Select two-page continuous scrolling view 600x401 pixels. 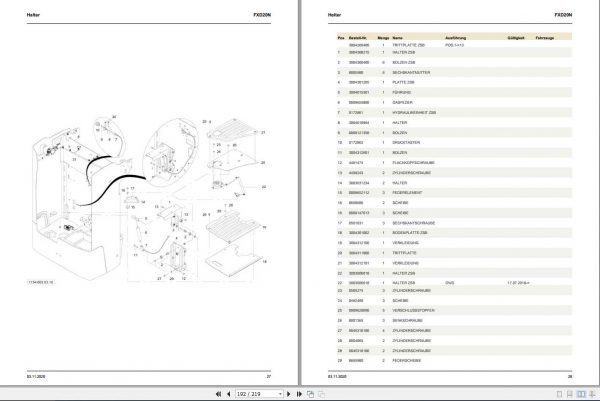pos(592,394)
